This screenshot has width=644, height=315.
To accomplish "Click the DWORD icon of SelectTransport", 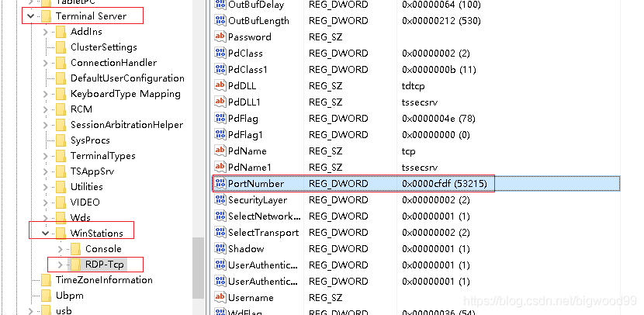I will coord(220,232).
